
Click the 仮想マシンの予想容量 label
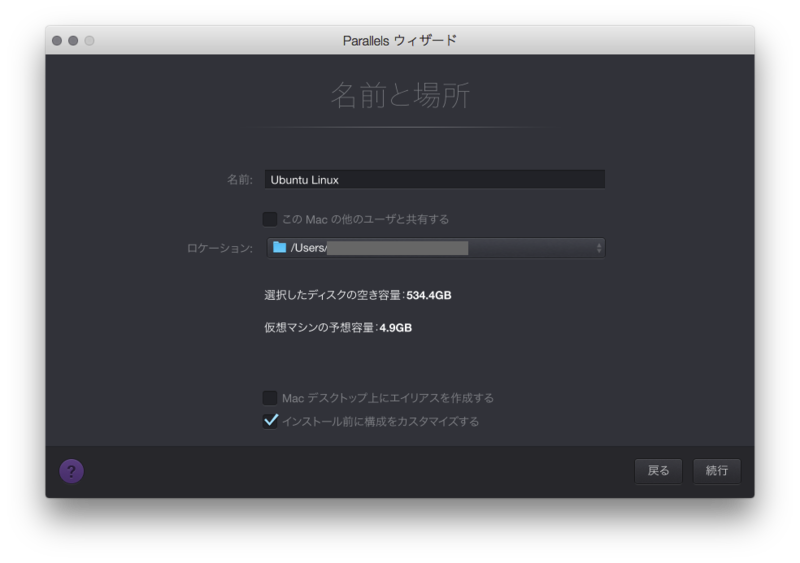tap(319, 328)
